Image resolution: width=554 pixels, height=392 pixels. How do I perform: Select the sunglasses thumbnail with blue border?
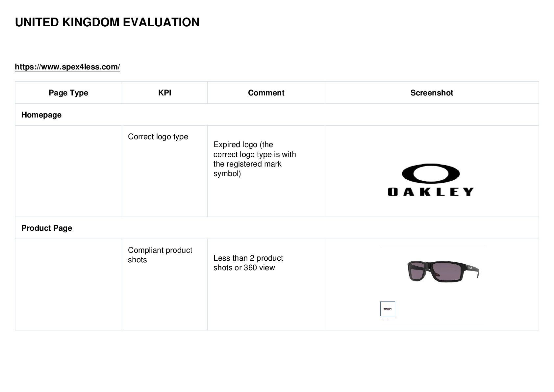pos(388,309)
